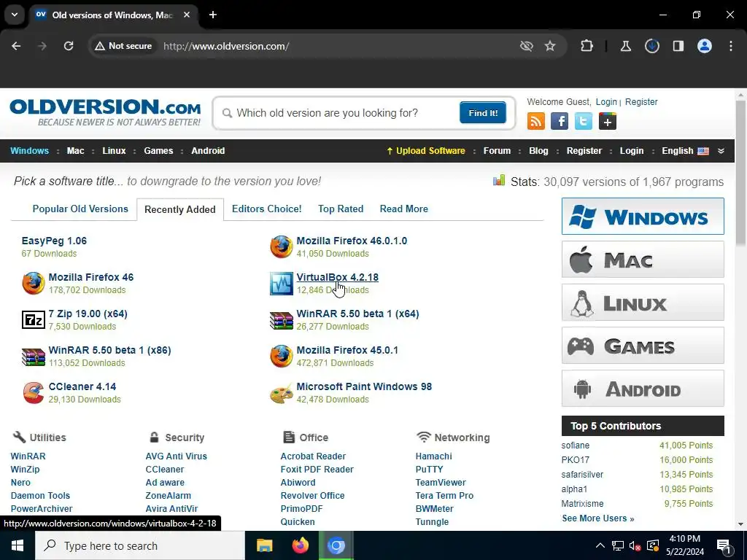
Task: Go back to previous page
Action: (16, 46)
